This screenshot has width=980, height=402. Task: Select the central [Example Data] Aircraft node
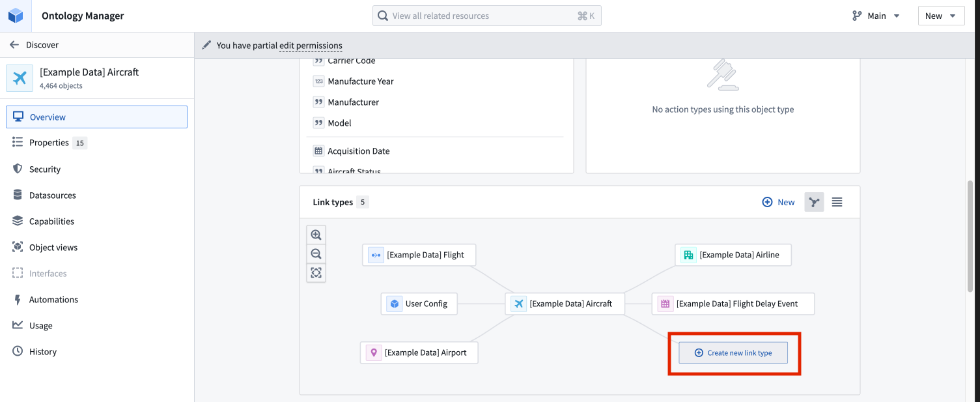[x=565, y=304]
